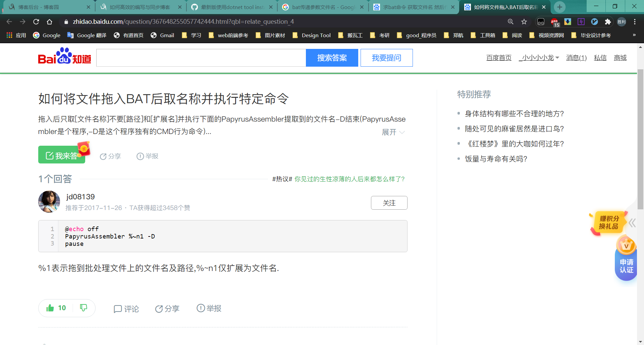Open the Google 翻译 bookmark
The height and width of the screenshot is (345, 644).
coord(87,35)
